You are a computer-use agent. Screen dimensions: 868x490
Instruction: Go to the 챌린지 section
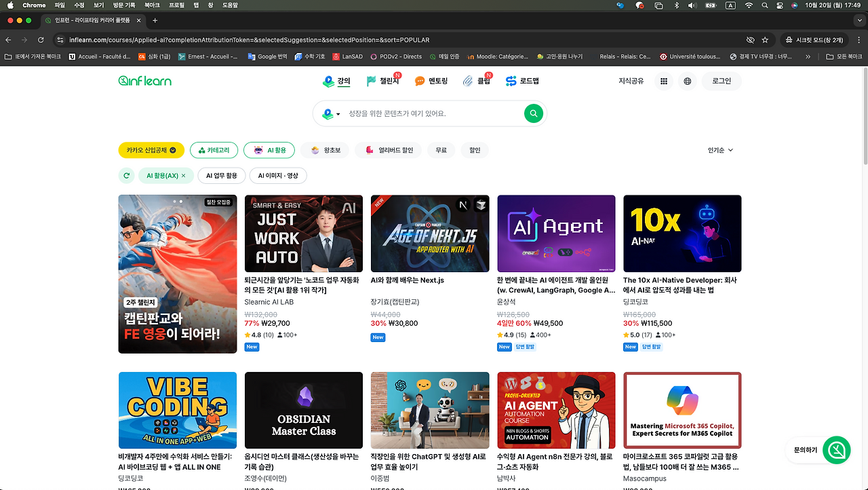(x=384, y=81)
